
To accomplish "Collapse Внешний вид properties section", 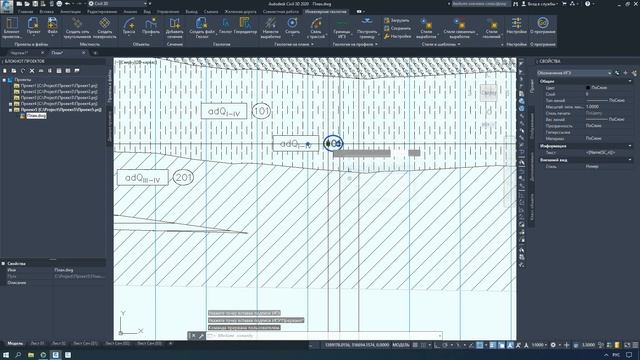I will click(x=630, y=160).
